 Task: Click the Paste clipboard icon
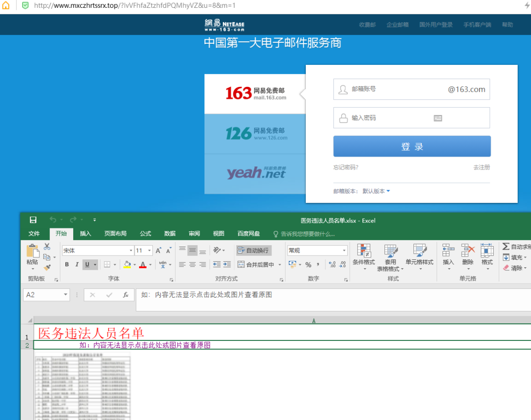32,251
